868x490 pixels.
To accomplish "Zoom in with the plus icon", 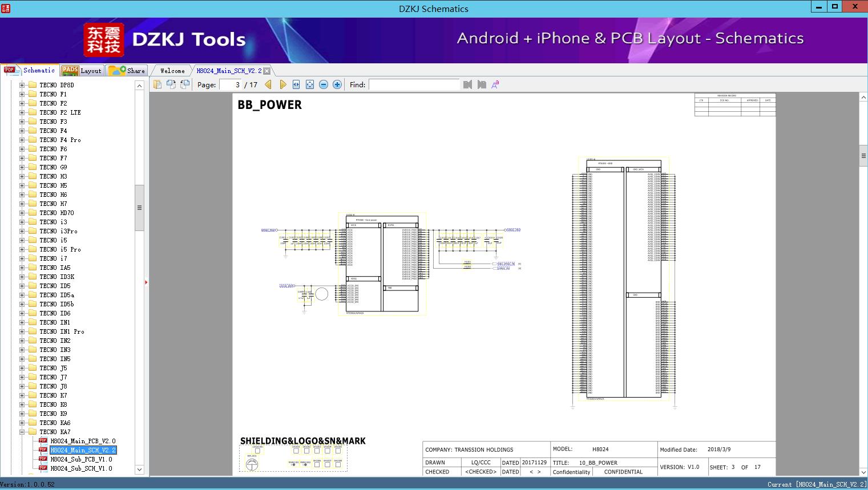I will (x=337, y=84).
